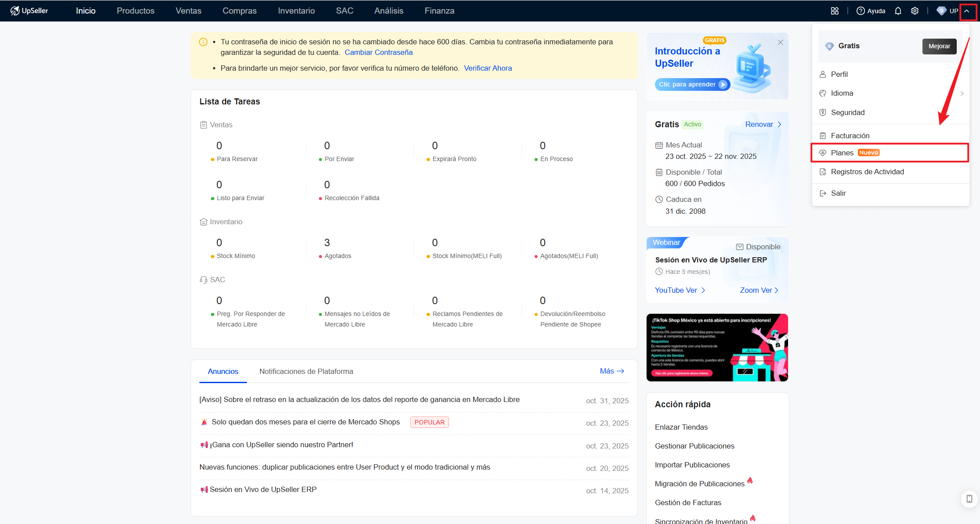Select the Registros de Actividad icon
The image size is (980, 524).
coord(823,172)
